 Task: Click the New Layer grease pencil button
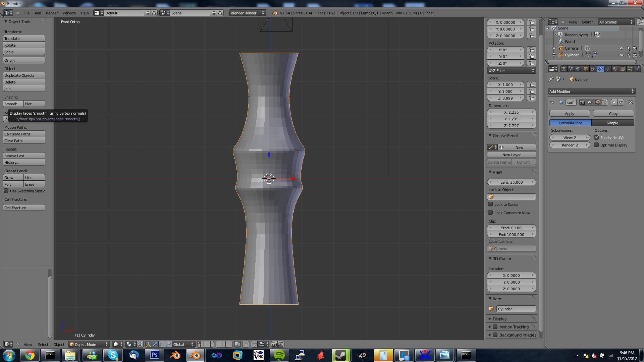[x=512, y=155]
